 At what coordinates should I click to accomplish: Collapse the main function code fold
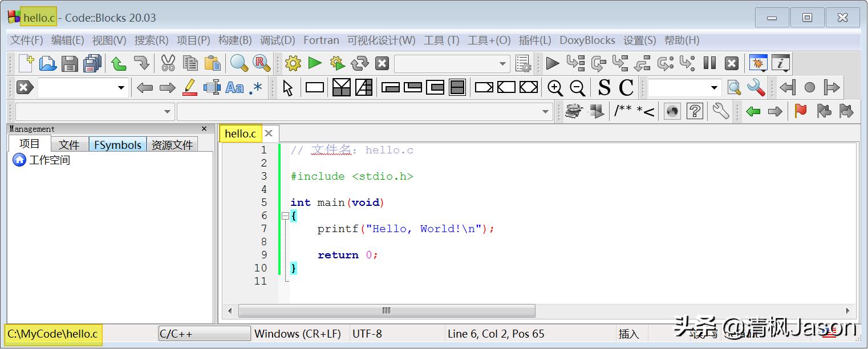pyautogui.click(x=285, y=216)
